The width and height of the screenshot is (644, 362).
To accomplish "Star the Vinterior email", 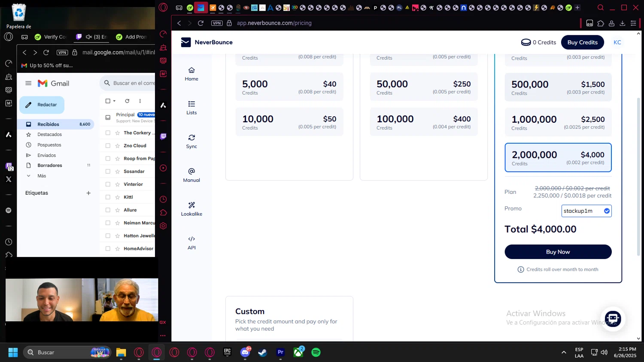I will (117, 184).
